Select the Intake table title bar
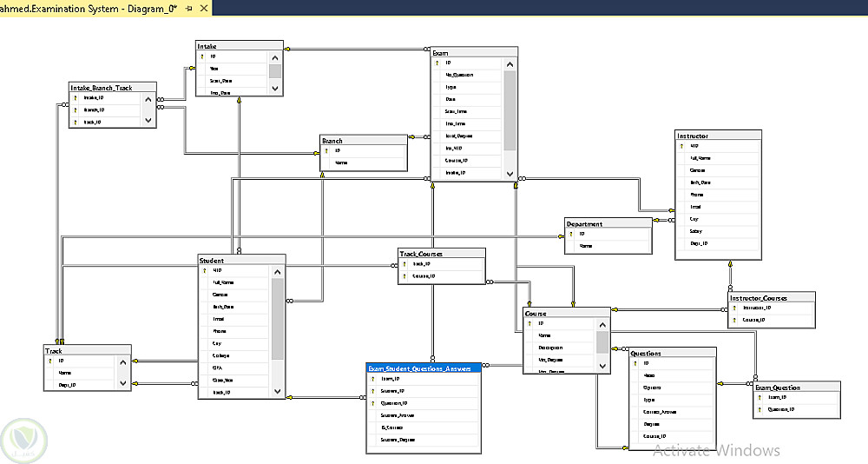Screen dimensions: 868x464 pyautogui.click(x=240, y=46)
